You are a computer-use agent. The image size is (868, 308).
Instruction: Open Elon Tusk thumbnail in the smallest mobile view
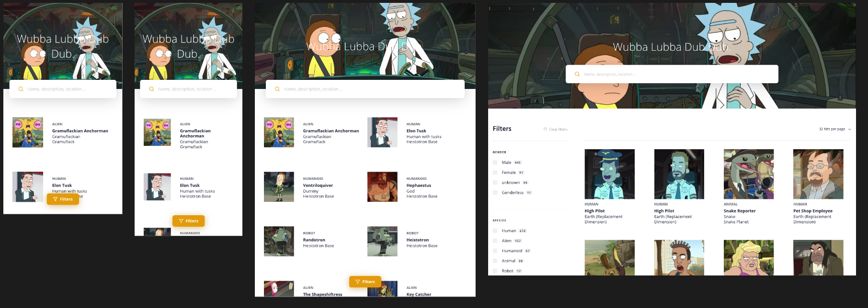[x=28, y=187]
